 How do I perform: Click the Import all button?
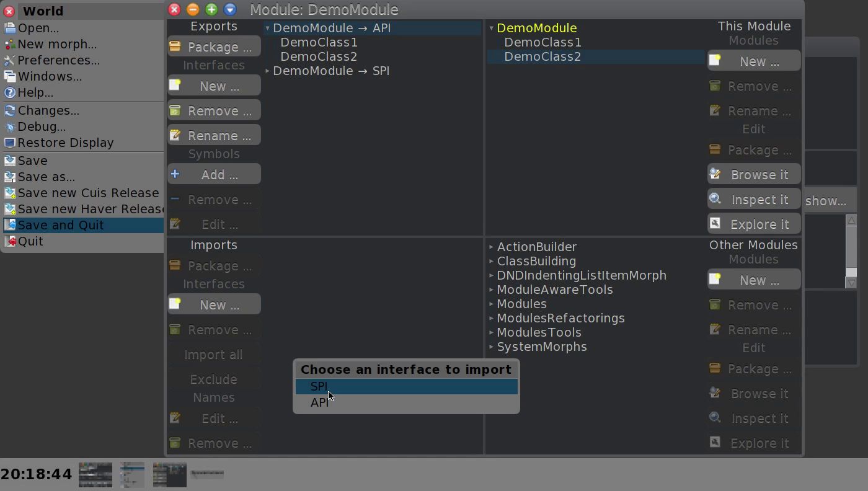pos(213,354)
